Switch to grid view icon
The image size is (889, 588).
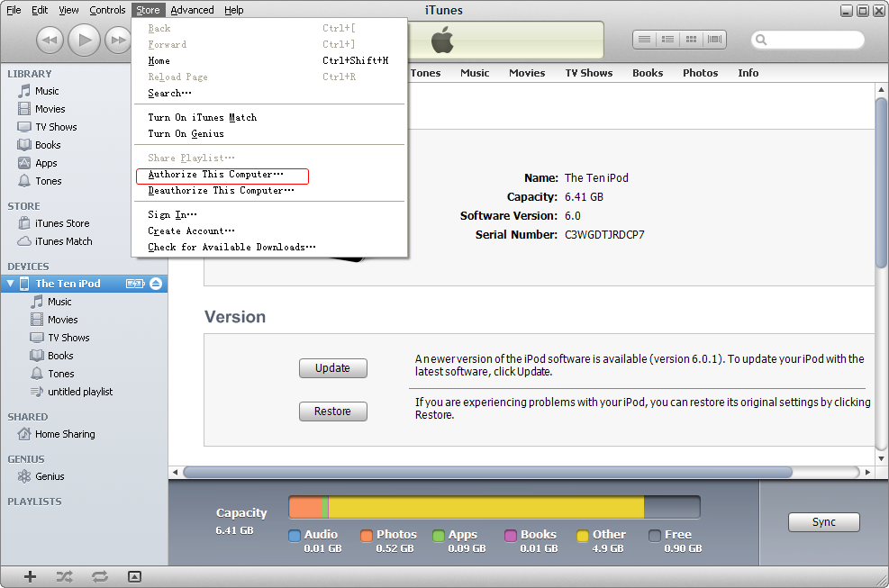coord(691,39)
